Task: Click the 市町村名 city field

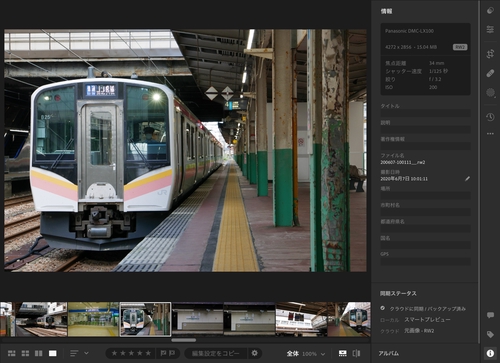Action: tap(426, 212)
